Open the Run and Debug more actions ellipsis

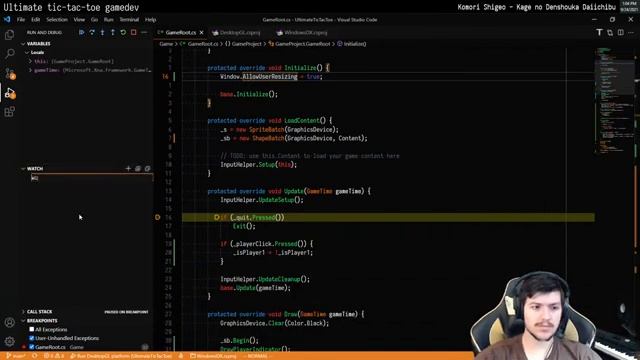[x=144, y=32]
